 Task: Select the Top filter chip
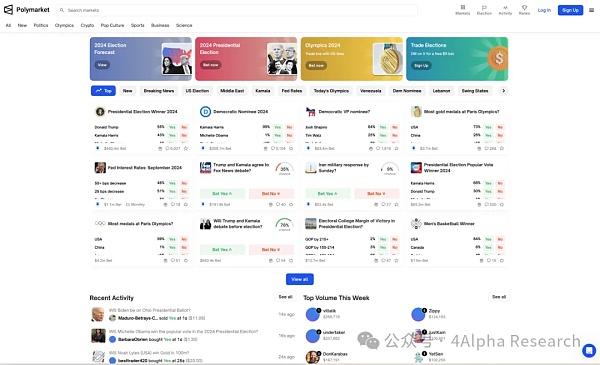[x=103, y=91]
